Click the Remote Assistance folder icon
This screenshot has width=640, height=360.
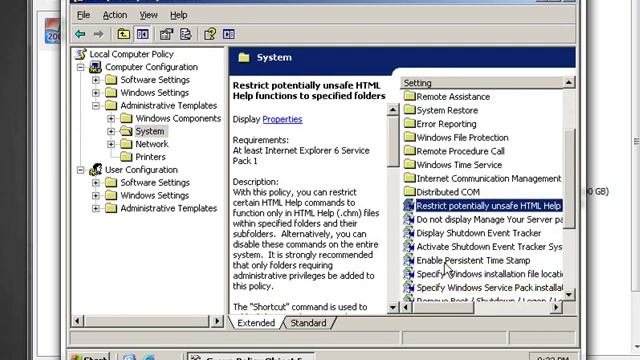tap(409, 96)
